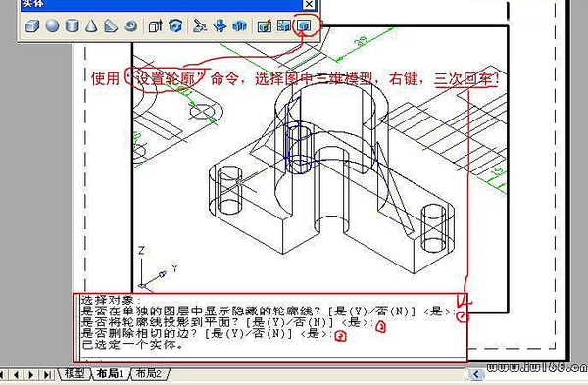Select the Torus solid tool
Image resolution: width=588 pixels, height=385 pixels.
[131, 25]
